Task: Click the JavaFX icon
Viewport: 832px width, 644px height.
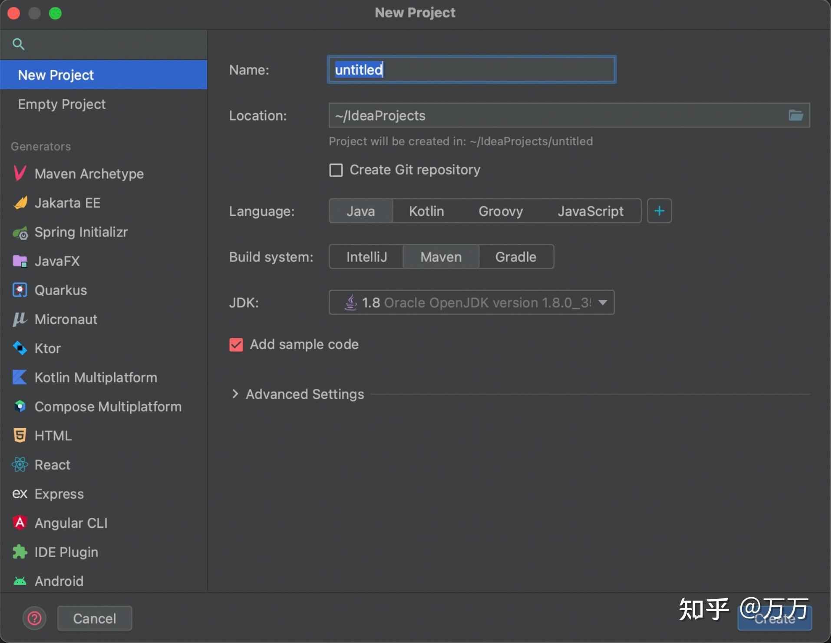Action: 20,261
